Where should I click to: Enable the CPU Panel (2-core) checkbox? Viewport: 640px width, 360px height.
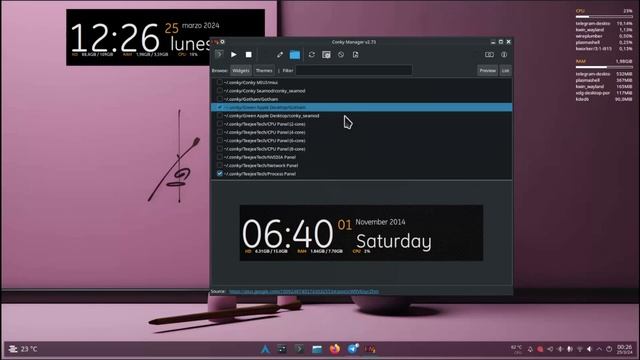(x=220, y=124)
